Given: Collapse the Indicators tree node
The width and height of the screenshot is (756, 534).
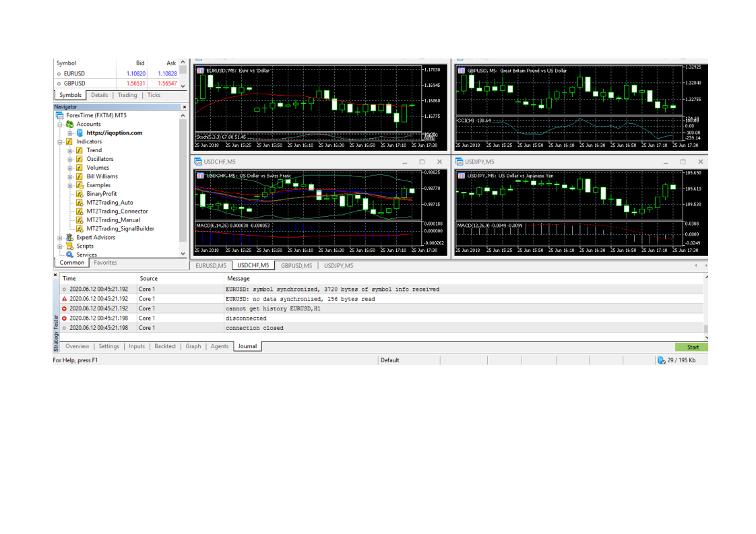Looking at the screenshot, I should point(60,141).
